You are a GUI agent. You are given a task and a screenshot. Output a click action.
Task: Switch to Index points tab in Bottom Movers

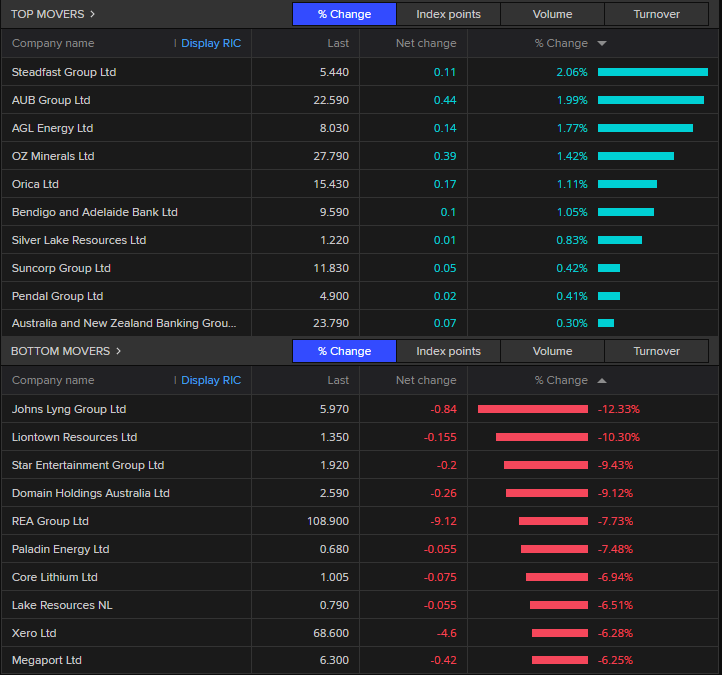(448, 351)
